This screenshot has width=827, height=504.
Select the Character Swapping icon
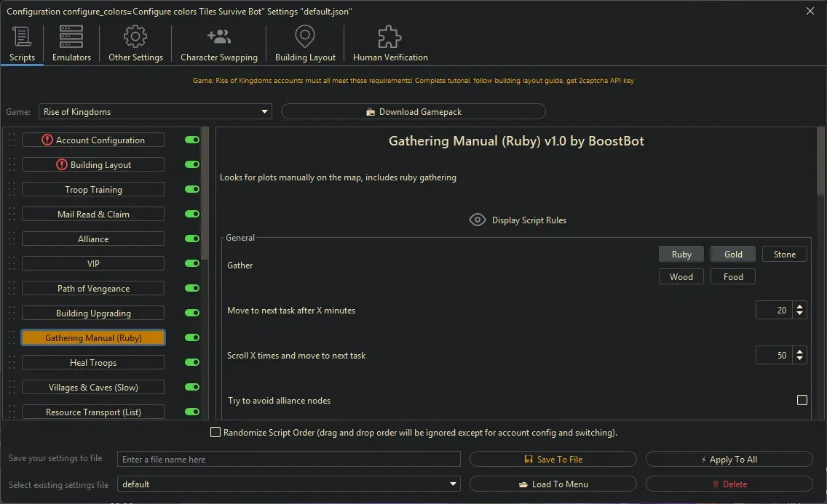(218, 36)
